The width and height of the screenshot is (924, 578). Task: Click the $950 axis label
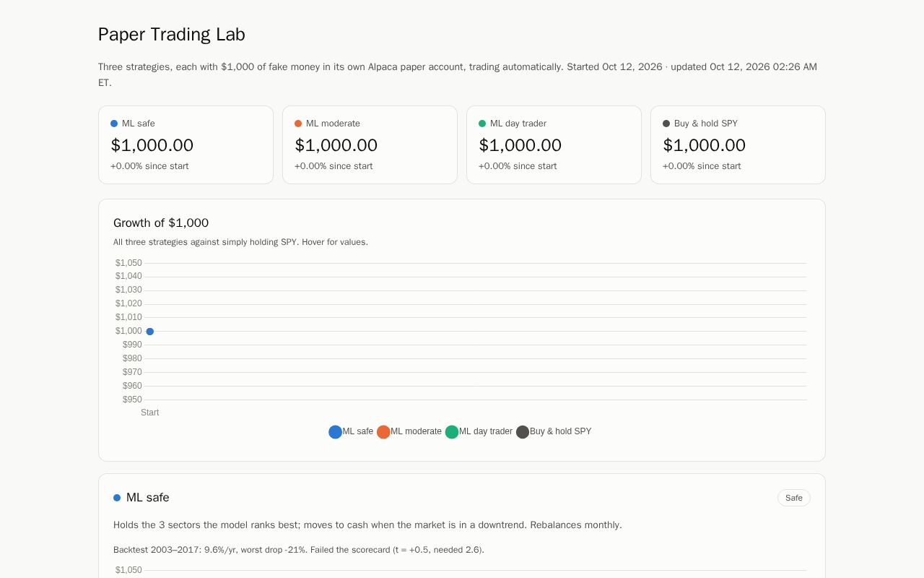(132, 400)
